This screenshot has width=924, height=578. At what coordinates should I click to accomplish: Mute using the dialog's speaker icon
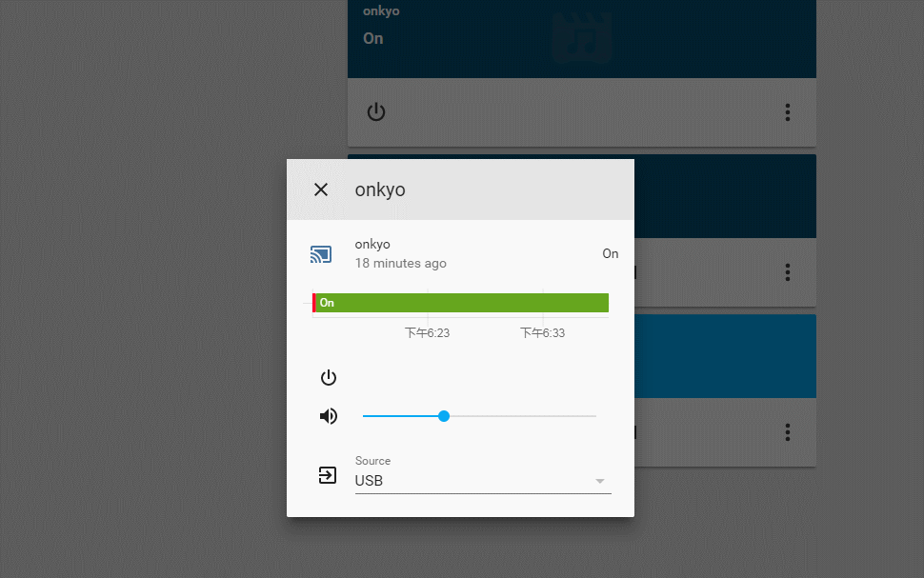(329, 416)
